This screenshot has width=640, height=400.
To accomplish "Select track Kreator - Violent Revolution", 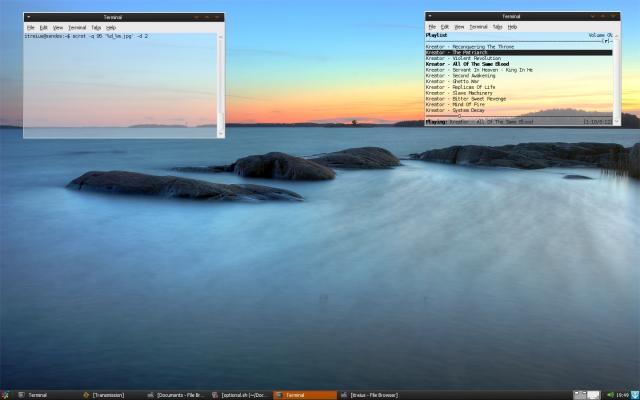I will pos(463,58).
